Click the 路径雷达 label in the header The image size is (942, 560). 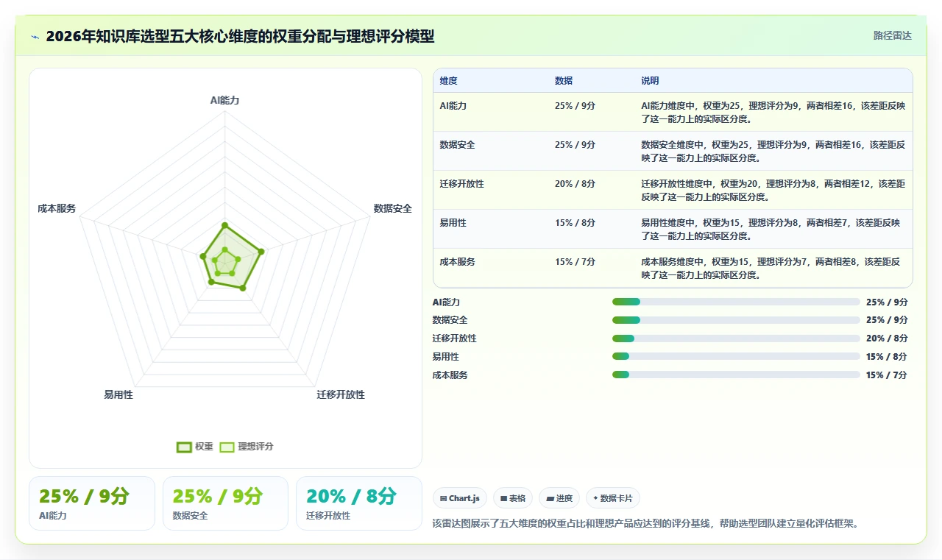pos(892,35)
